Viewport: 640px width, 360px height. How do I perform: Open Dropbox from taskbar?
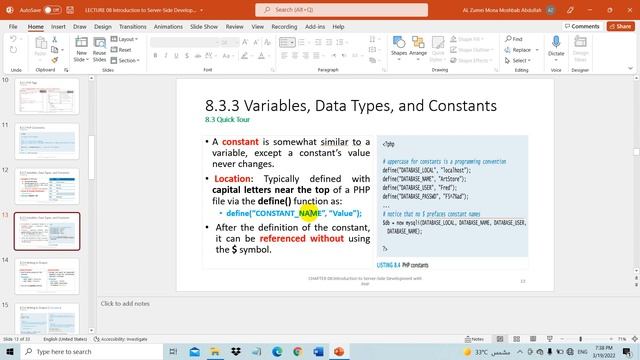coord(236,351)
